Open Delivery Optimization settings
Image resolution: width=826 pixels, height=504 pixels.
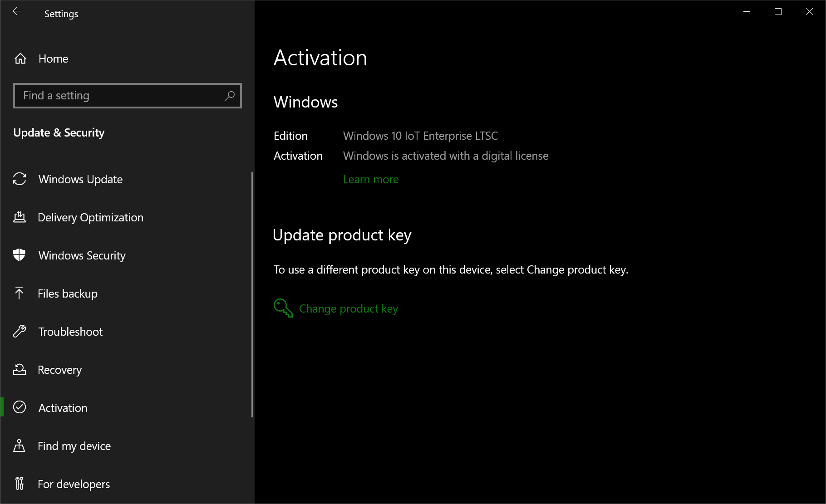point(90,217)
